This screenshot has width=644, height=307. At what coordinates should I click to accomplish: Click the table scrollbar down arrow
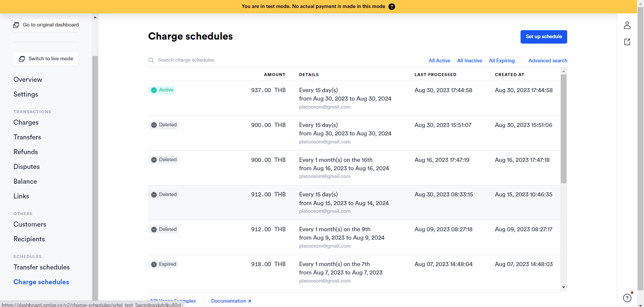tap(563, 287)
